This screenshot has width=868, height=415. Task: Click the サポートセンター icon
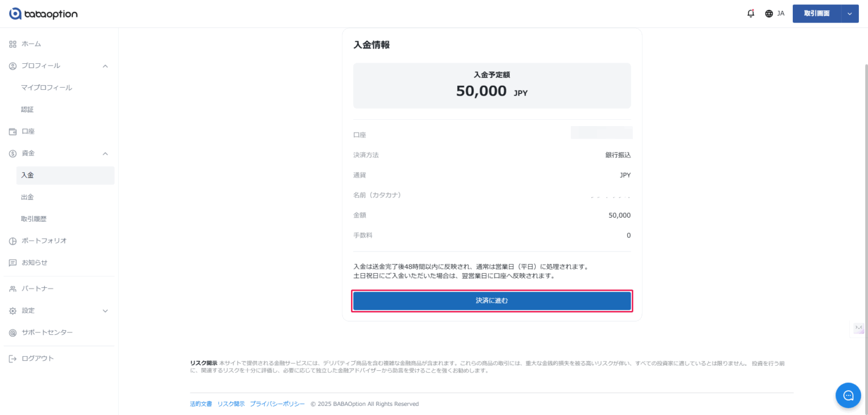(x=13, y=332)
